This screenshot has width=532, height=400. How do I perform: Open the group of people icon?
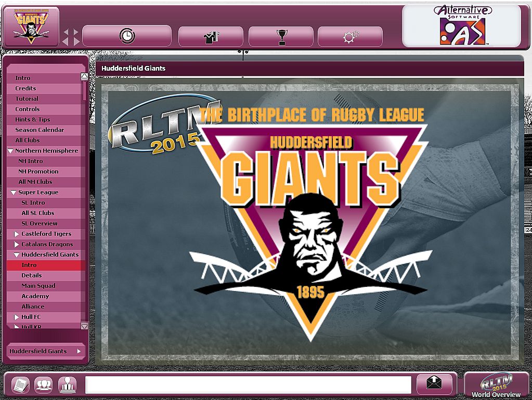[44, 385]
